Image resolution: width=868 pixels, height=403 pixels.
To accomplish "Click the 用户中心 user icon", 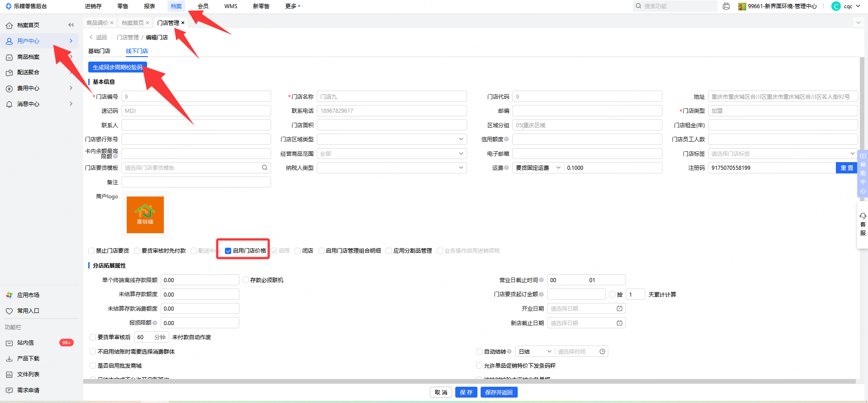I will tap(9, 41).
